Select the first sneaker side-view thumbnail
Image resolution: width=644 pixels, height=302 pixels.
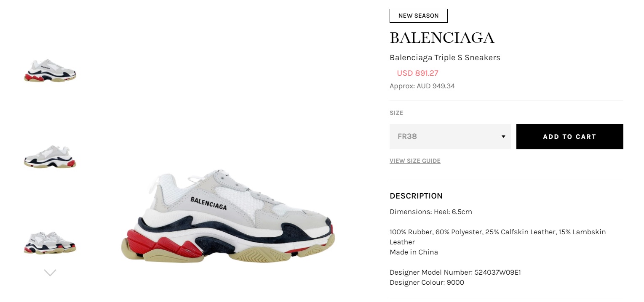50,70
